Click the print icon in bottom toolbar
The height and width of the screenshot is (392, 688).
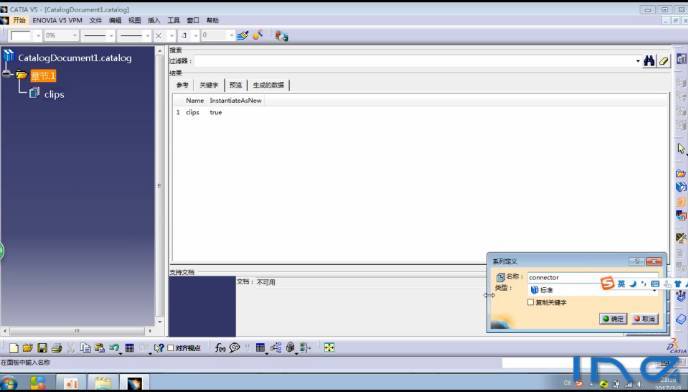(x=57, y=348)
